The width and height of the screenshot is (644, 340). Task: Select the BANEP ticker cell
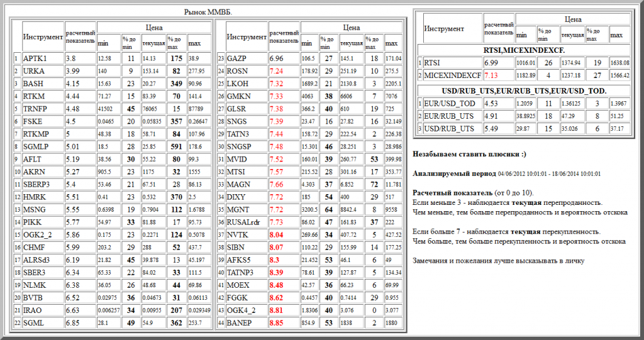coord(238,322)
